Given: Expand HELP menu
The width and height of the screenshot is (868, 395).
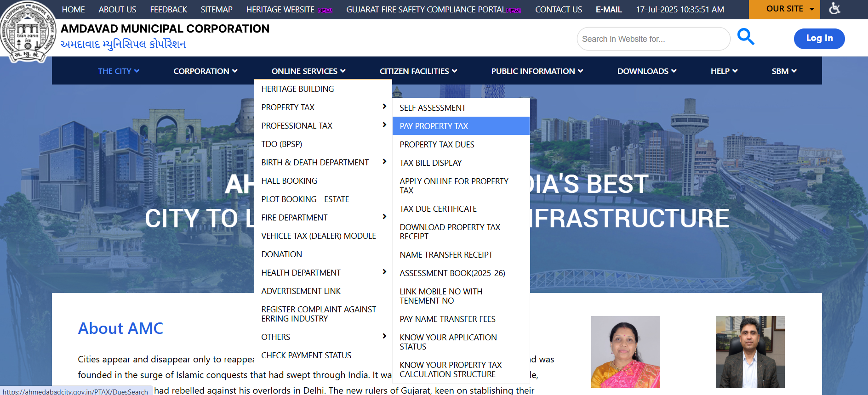Looking at the screenshot, I should pyautogui.click(x=724, y=71).
